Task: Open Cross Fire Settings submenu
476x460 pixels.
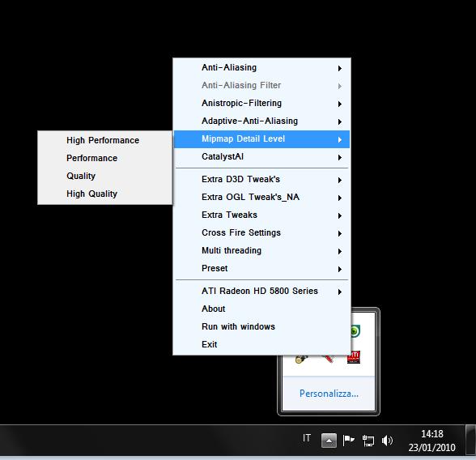Action: (x=261, y=233)
